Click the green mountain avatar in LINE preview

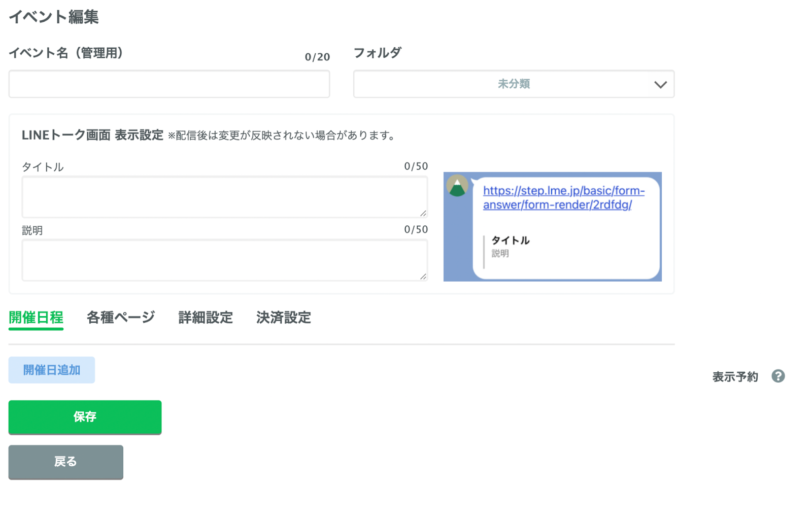[457, 186]
